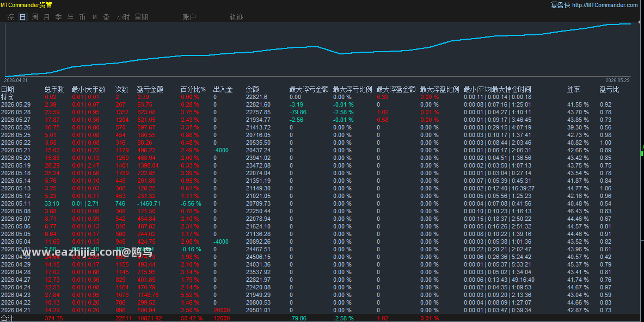Click the 50.42 % total percentage cell
Screen dimensions: 644x322
pyautogui.click(x=192, y=318)
